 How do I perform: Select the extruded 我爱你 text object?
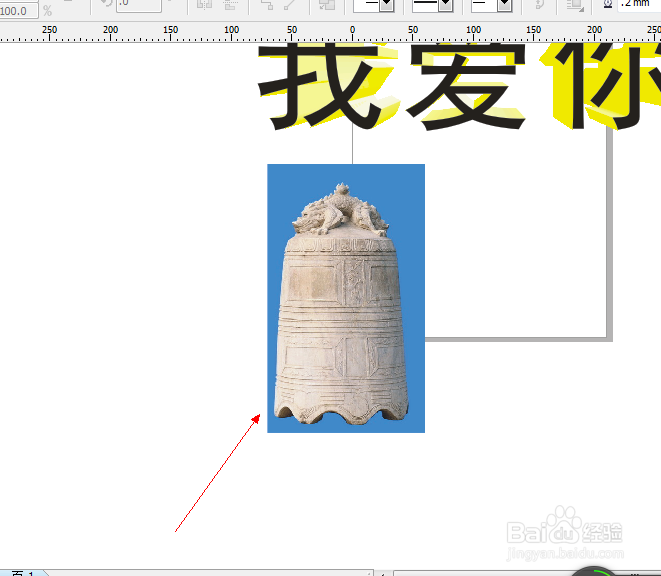(459, 86)
